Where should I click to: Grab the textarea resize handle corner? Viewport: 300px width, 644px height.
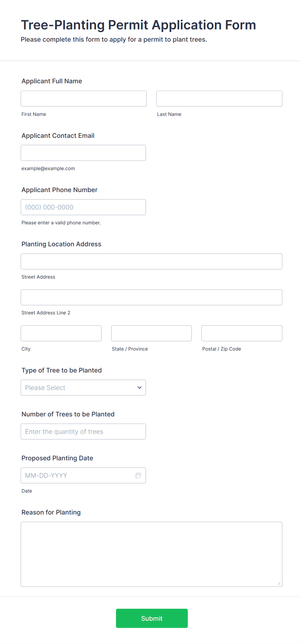pyautogui.click(x=279, y=583)
